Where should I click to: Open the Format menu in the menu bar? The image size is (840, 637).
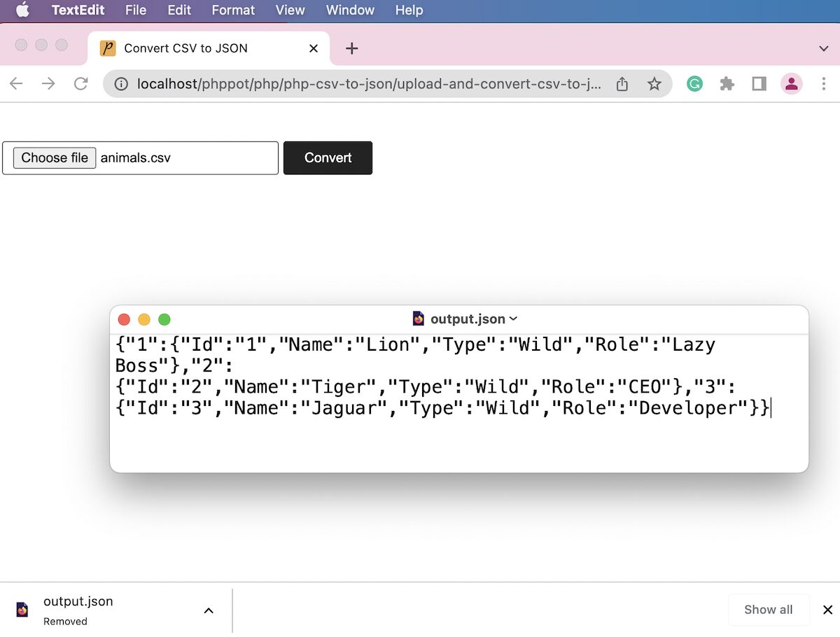(232, 10)
